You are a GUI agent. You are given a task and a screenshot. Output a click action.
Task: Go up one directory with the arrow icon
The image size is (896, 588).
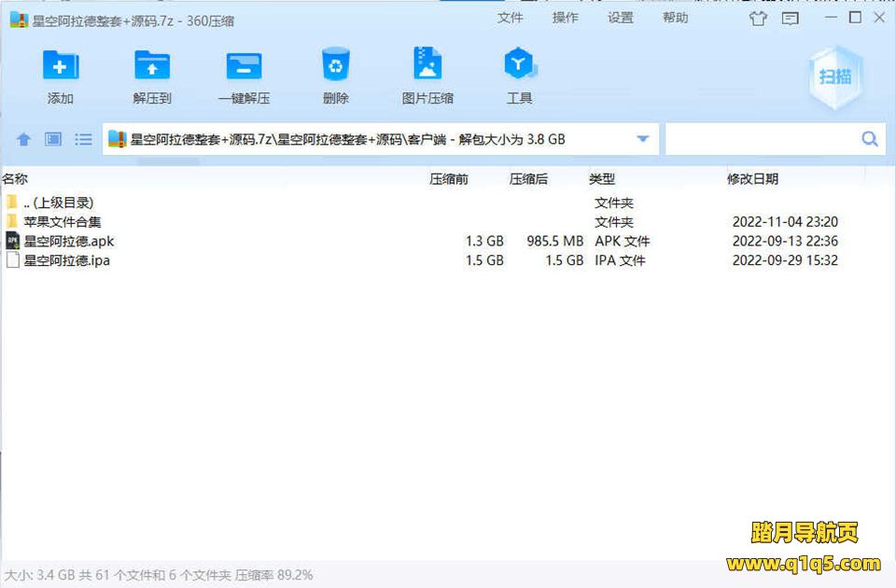pyautogui.click(x=24, y=139)
